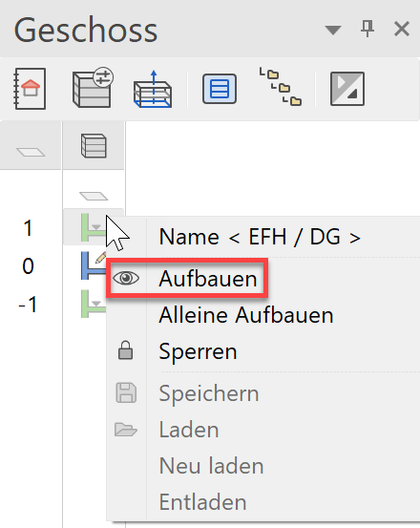This screenshot has width=420, height=528.
Task: Select Sperren in the context menu
Action: coord(198,351)
